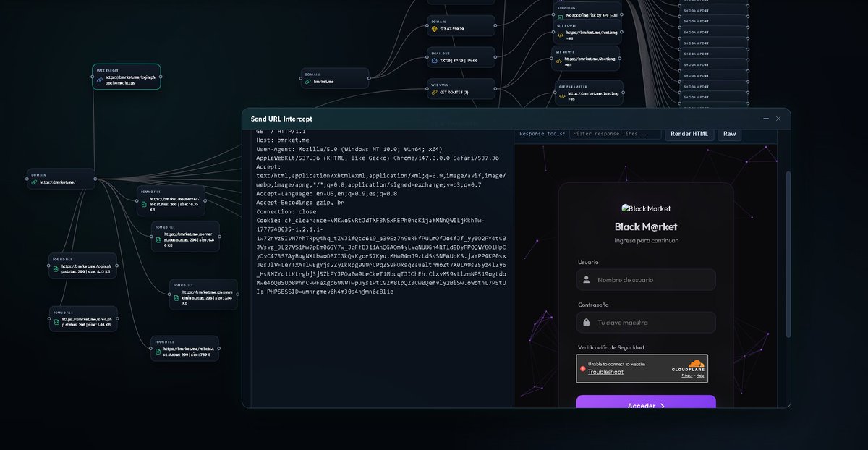Click the file icon on the cron.php found file node
Screen dimensions: 868x450
tap(56, 321)
